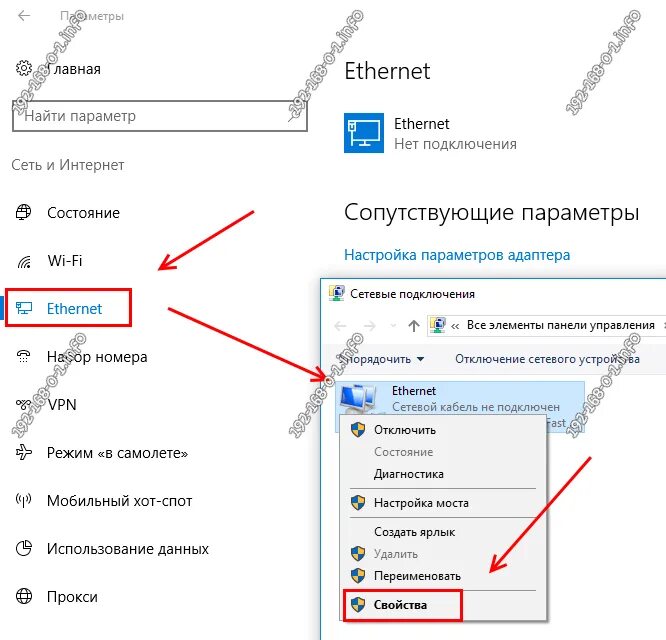666x640 pixels.
Task: Open the VPN settings section
Action: click(x=46, y=404)
